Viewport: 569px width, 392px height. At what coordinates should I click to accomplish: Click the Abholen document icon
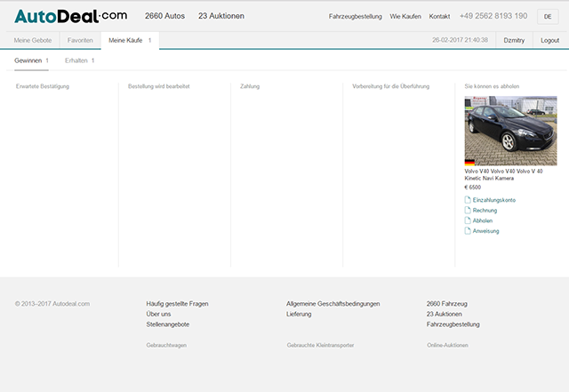pyautogui.click(x=468, y=220)
